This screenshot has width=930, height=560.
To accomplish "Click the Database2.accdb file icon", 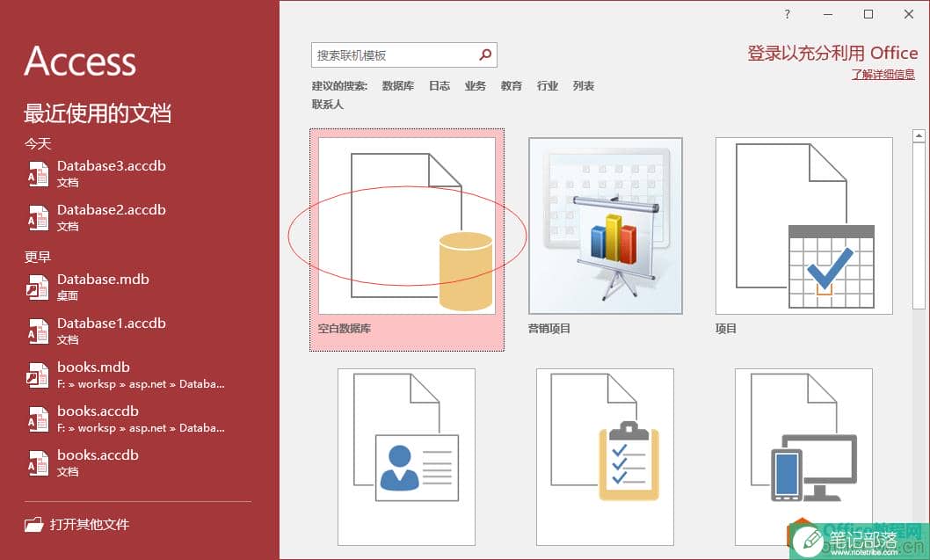I will (x=38, y=218).
